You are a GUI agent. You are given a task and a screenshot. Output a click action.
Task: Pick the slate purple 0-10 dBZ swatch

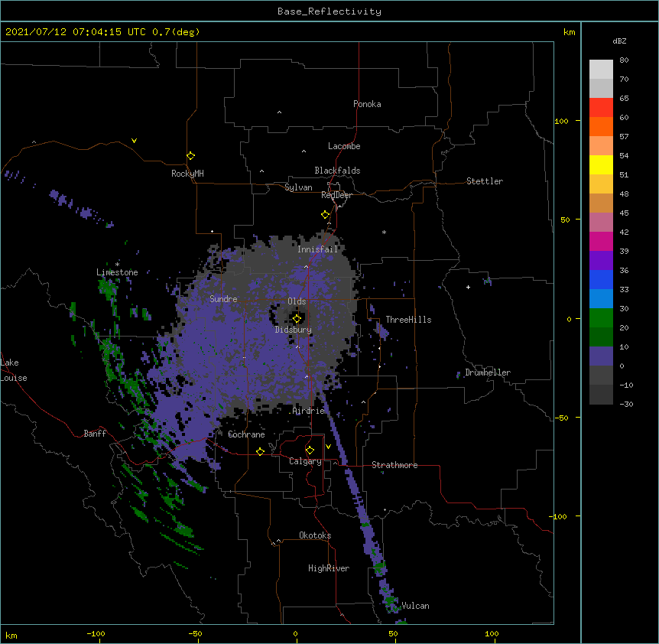601,356
